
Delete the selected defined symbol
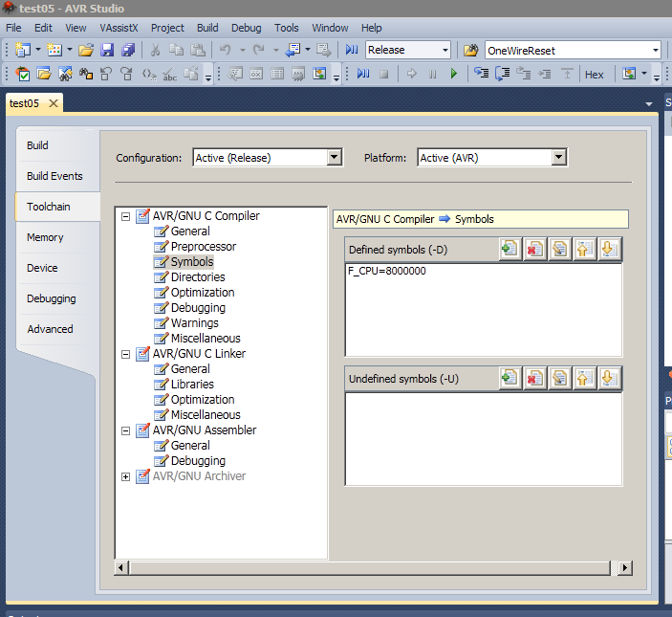click(x=534, y=250)
